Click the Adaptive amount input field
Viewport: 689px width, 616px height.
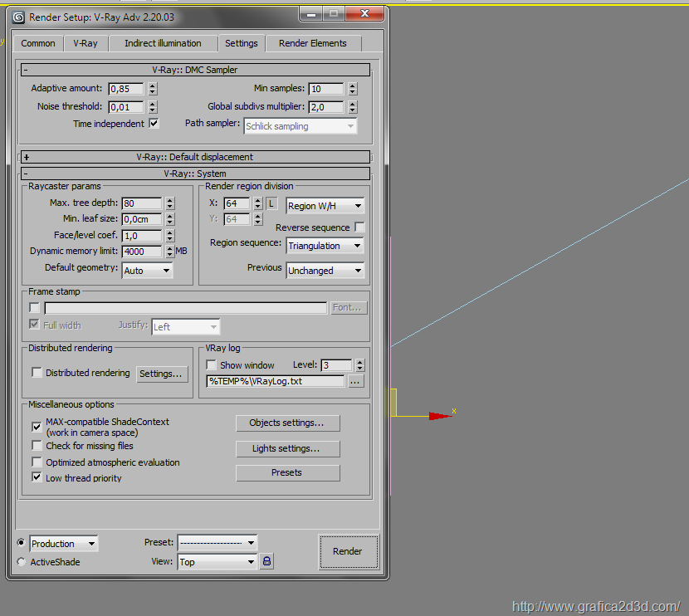(126, 89)
